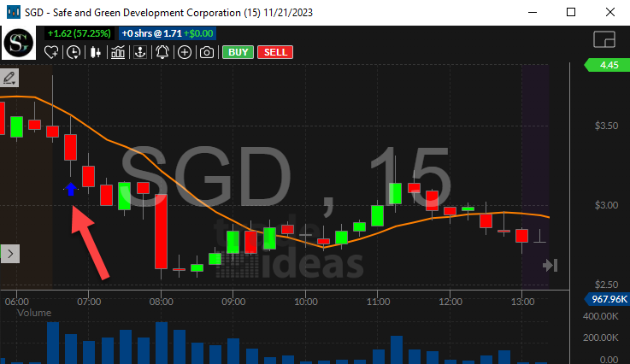Take a snapshot with camera icon
The height and width of the screenshot is (364, 630).
point(207,52)
